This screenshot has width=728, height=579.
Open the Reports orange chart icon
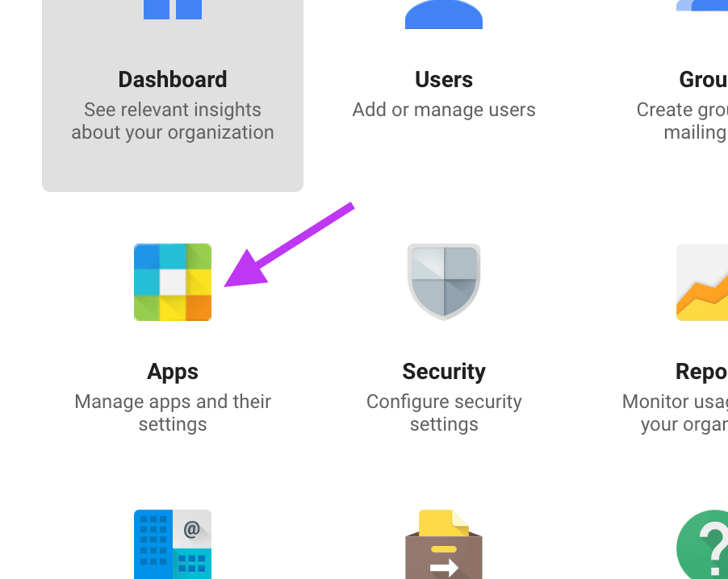[x=702, y=282]
